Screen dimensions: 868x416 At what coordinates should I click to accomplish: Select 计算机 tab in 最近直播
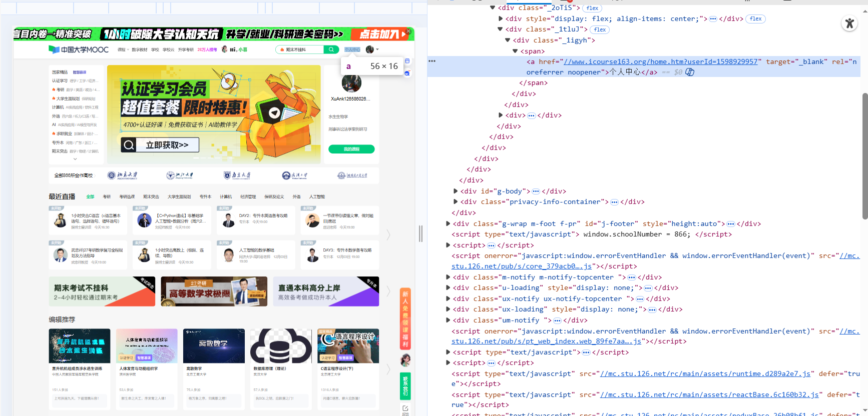coord(226,196)
